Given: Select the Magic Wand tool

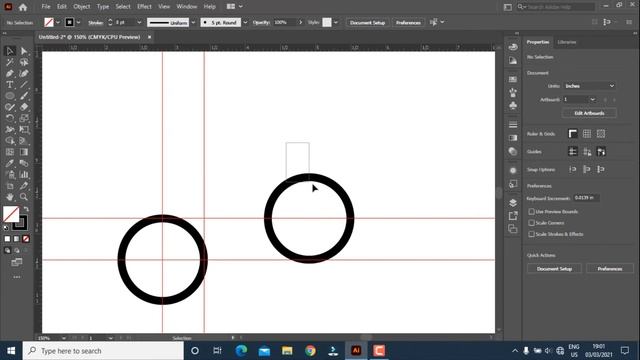Looking at the screenshot, I should 10,62.
